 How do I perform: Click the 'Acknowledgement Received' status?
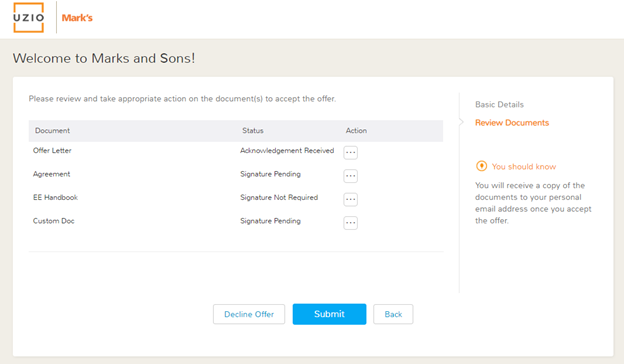click(287, 150)
